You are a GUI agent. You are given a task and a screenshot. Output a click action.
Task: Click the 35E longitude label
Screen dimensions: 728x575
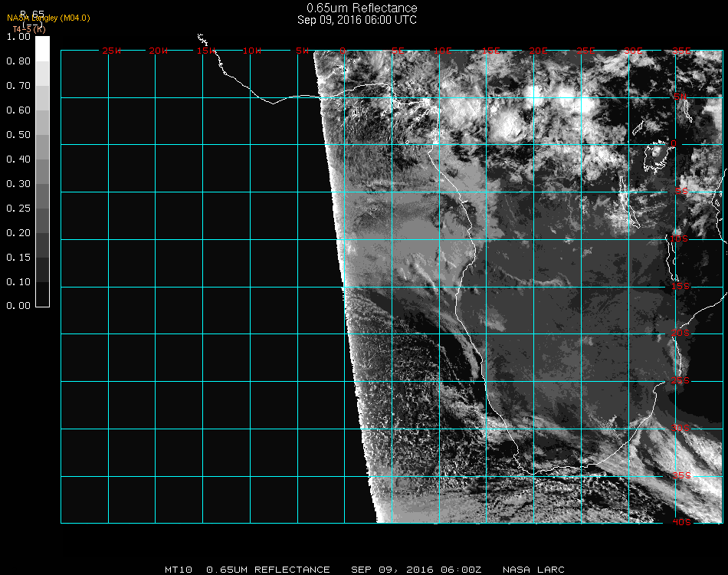[x=681, y=51]
